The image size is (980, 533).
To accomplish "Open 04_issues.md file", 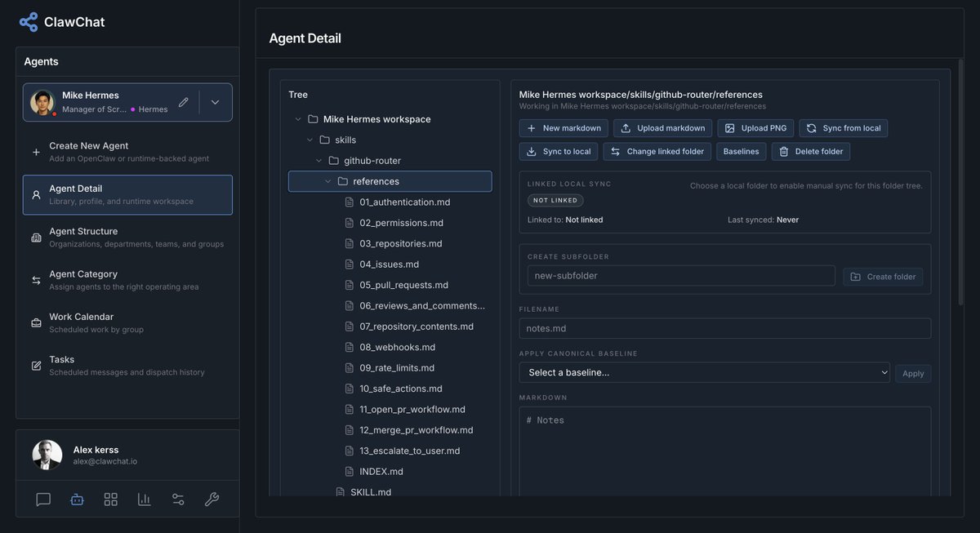I will (x=382, y=264).
